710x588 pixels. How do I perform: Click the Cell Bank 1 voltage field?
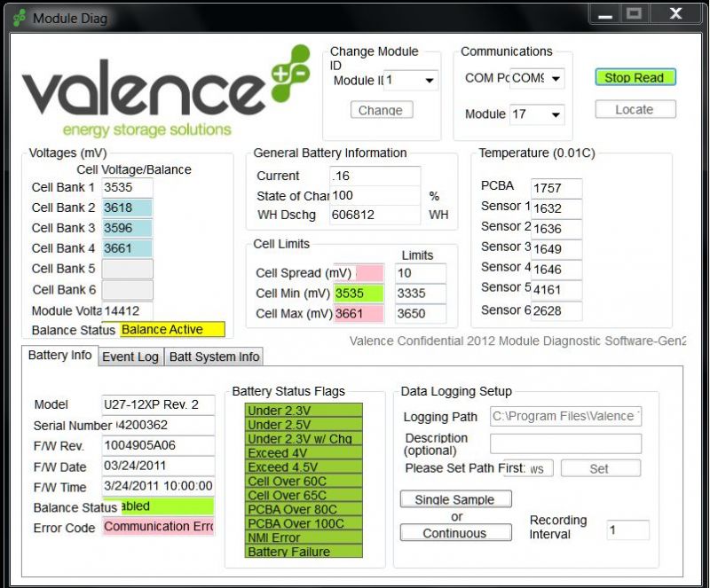coord(127,187)
